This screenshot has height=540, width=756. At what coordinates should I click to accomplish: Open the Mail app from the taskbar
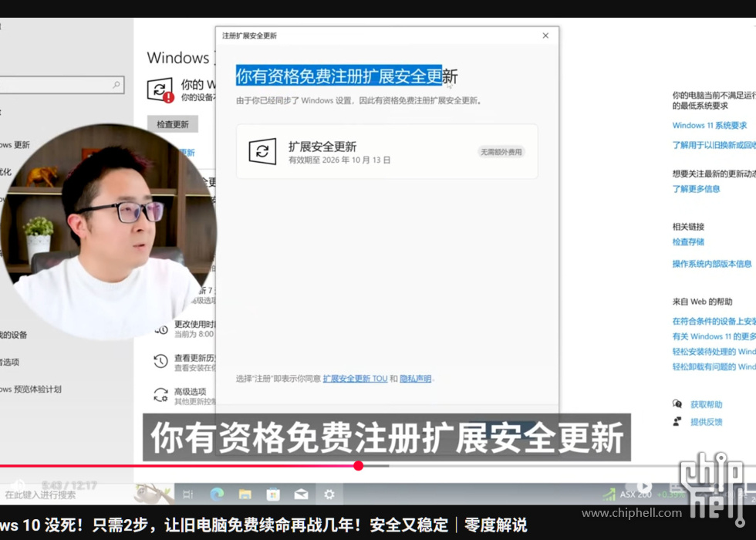tap(301, 494)
